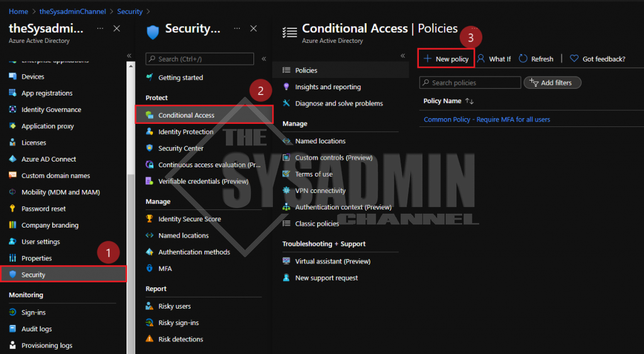Click the Security shield icon in the sidebar
644x354 pixels.
click(x=13, y=274)
